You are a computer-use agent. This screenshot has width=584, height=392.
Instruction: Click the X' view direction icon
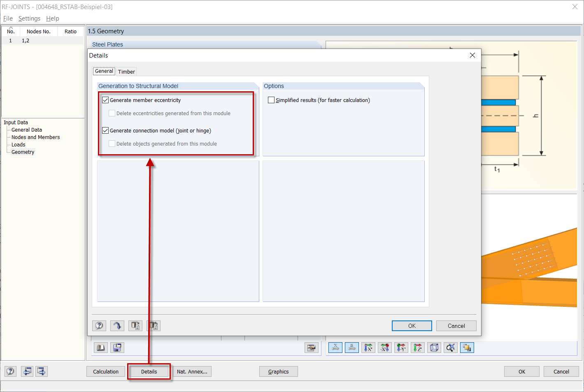coord(368,348)
